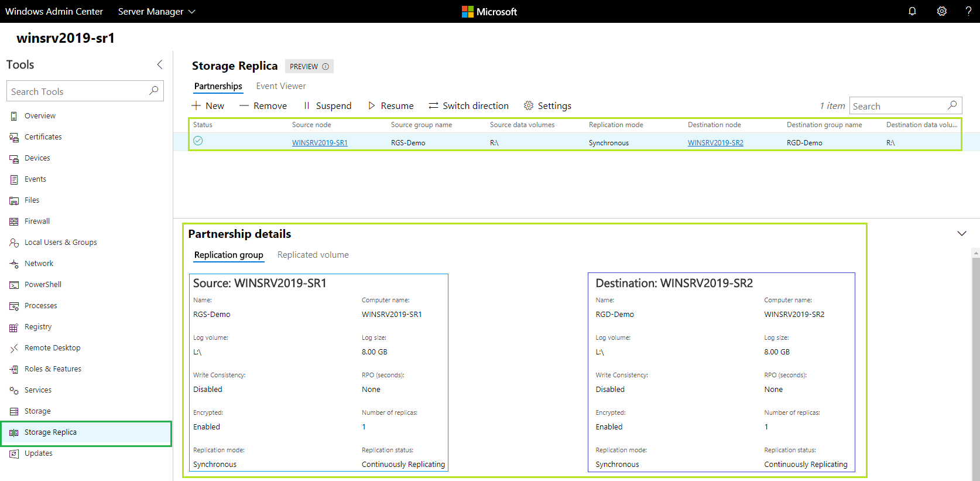
Task: Sort by Source node column header
Action: pyautogui.click(x=311, y=125)
